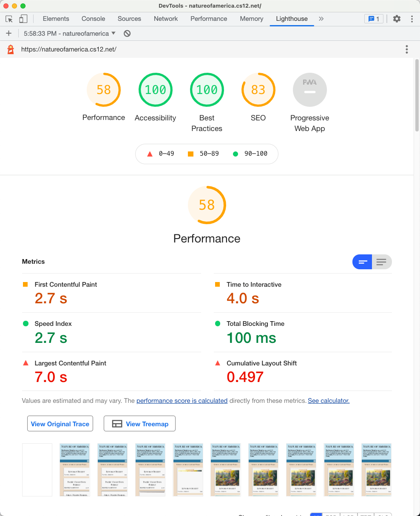This screenshot has height=516, width=420.
Task: Open DevTools customize menu (three dots)
Action: click(411, 19)
